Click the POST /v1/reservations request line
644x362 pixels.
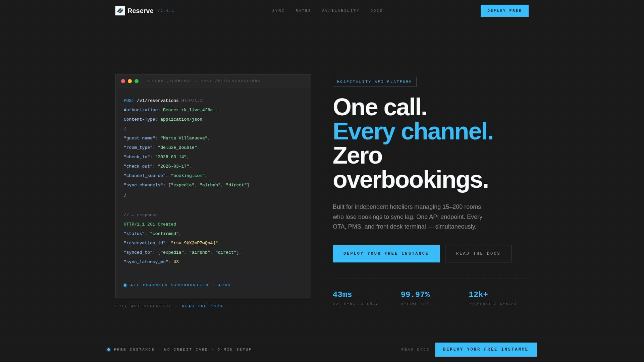point(163,101)
